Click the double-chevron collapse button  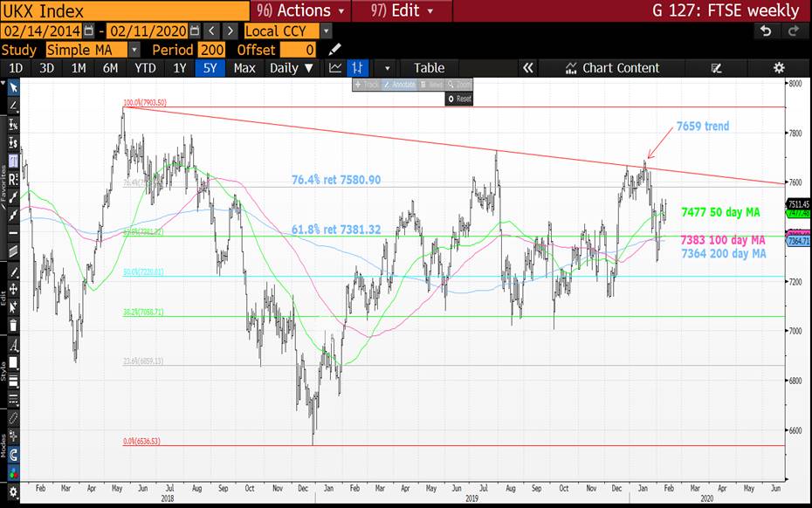point(527,68)
